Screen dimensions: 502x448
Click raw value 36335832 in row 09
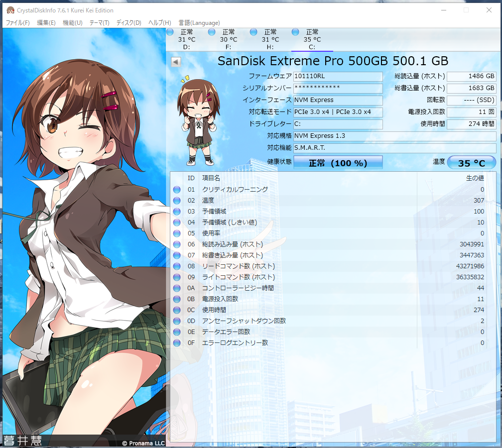tap(470, 277)
